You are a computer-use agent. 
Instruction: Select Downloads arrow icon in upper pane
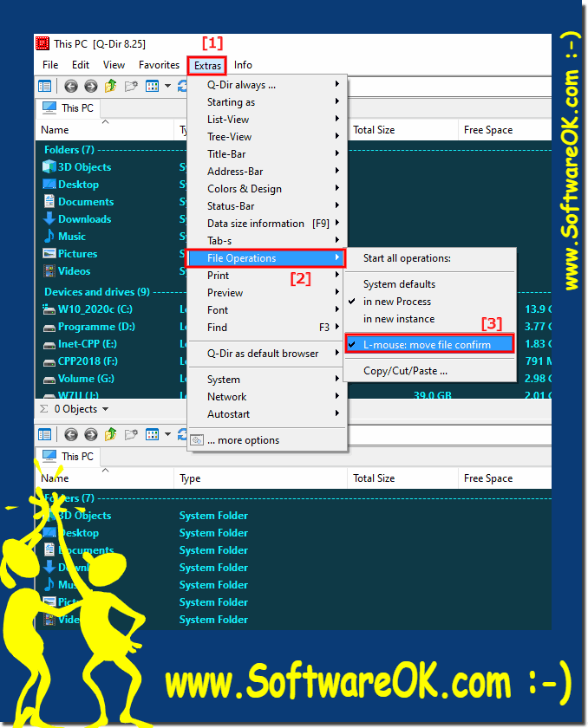point(49,218)
